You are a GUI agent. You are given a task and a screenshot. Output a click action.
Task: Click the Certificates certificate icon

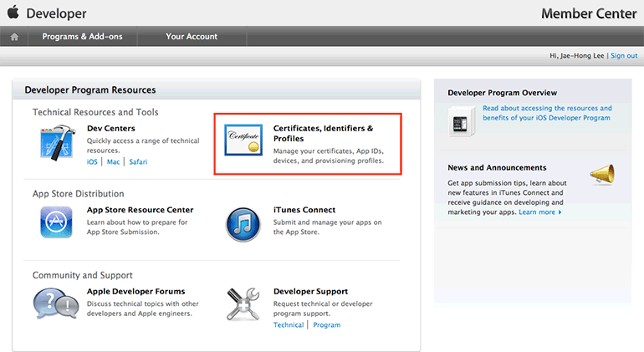point(243,141)
